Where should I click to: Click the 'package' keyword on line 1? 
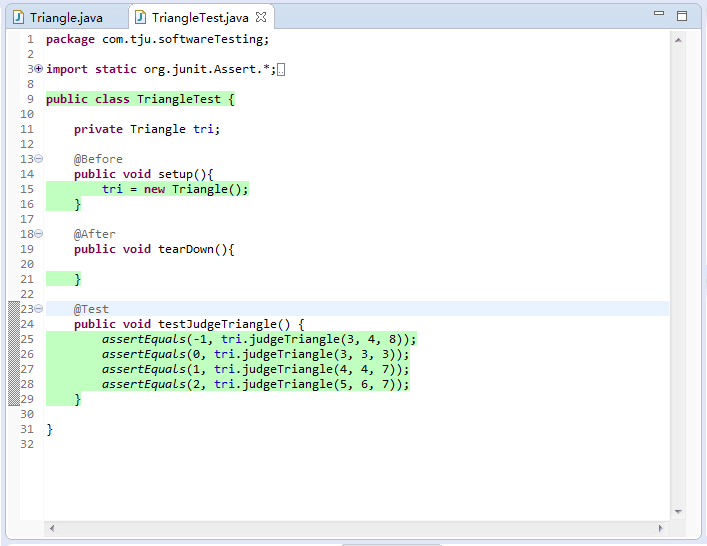[x=70, y=40]
